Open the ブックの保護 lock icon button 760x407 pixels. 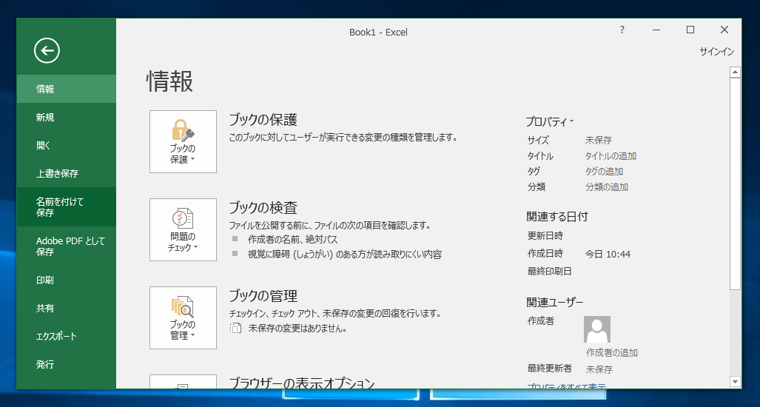pos(183,141)
